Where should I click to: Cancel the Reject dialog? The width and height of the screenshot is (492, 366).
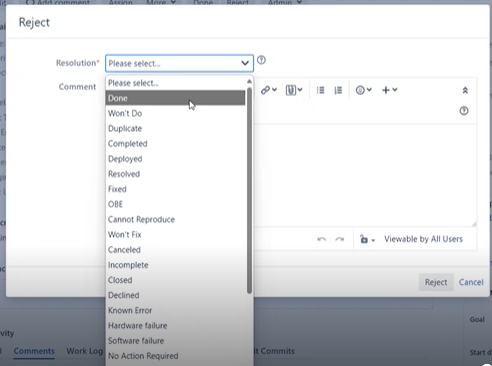471,282
